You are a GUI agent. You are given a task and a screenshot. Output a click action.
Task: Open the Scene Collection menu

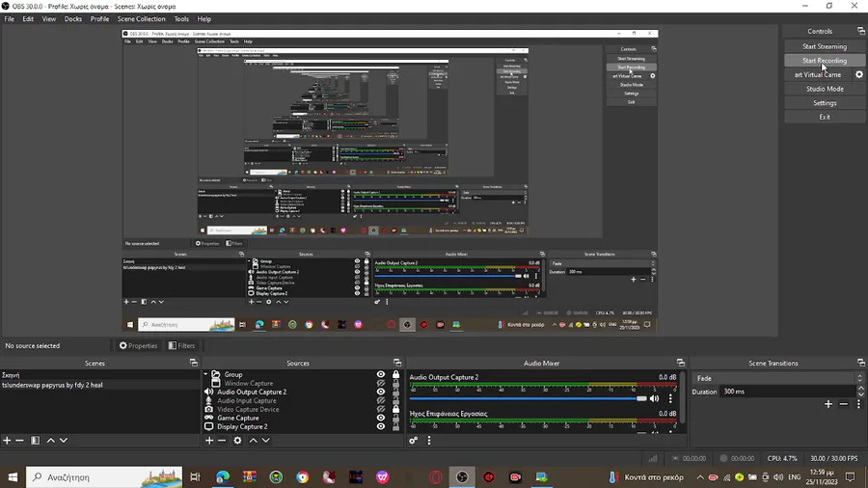tap(141, 19)
